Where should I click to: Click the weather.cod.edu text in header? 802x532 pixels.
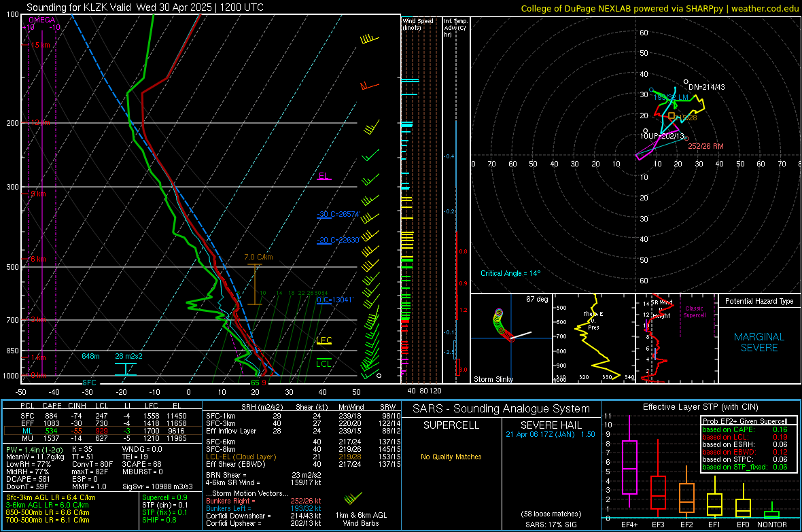pos(765,8)
